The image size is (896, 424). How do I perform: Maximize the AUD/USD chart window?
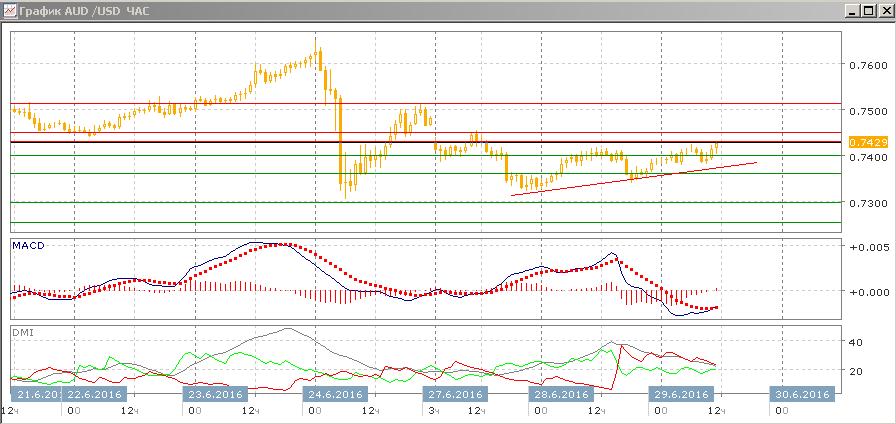pyautogui.click(x=869, y=10)
